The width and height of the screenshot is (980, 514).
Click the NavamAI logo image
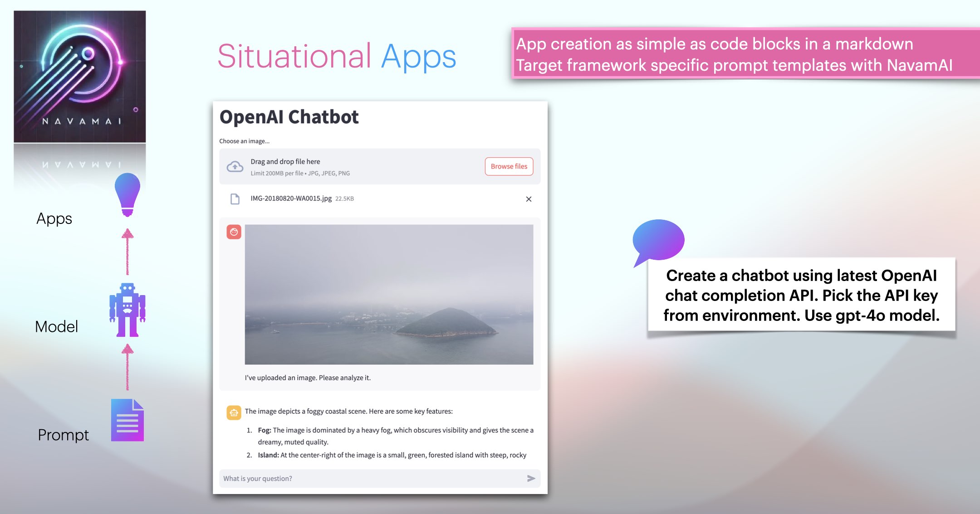80,77
